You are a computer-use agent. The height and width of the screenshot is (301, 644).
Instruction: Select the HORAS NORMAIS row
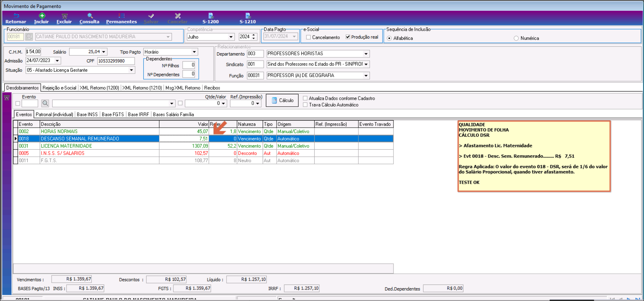point(203,131)
